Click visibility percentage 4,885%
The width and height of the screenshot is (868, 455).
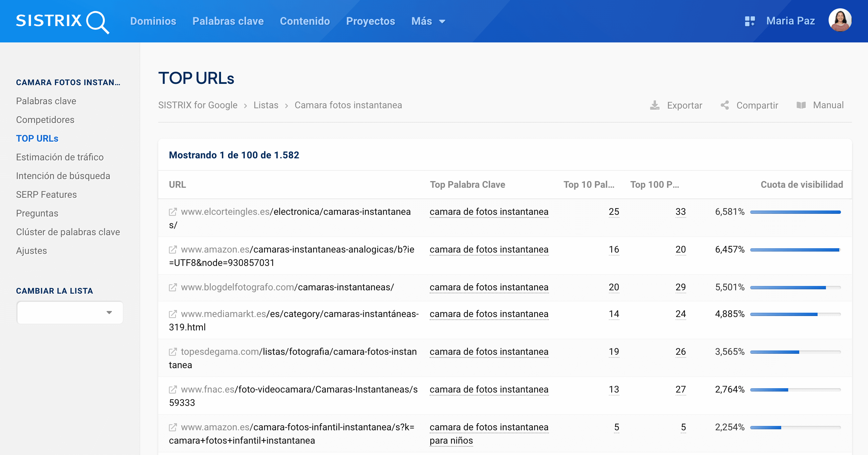729,314
